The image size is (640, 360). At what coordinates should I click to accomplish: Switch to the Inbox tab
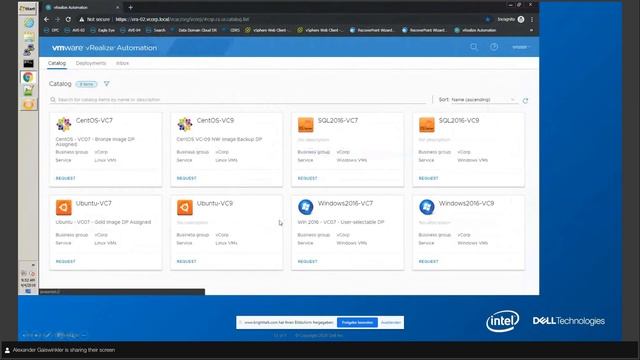pyautogui.click(x=122, y=63)
